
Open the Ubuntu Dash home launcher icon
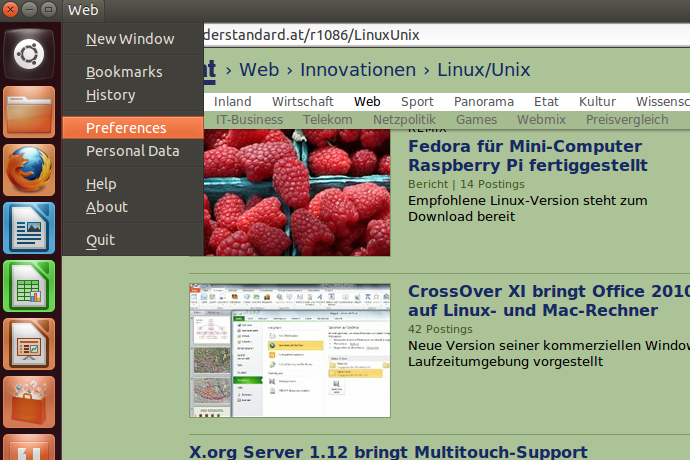pos(28,53)
